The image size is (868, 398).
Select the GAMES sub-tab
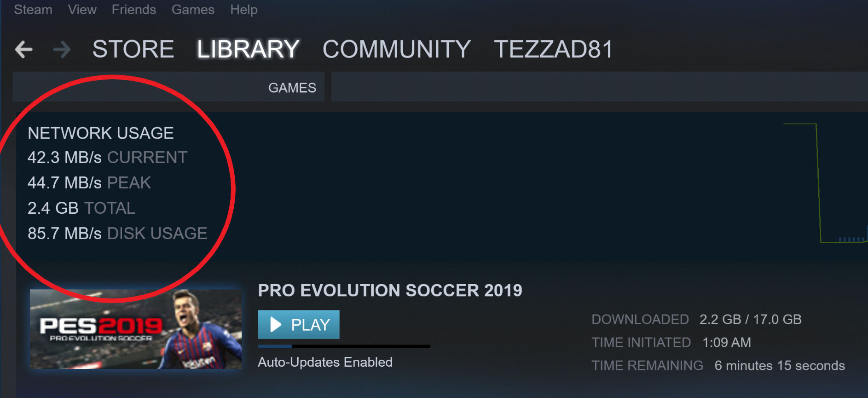pos(292,88)
